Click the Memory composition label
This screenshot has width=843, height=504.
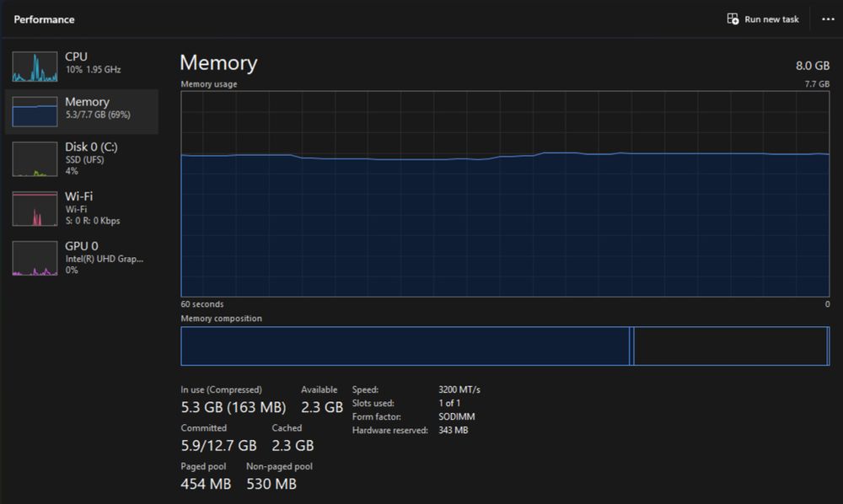pos(221,318)
